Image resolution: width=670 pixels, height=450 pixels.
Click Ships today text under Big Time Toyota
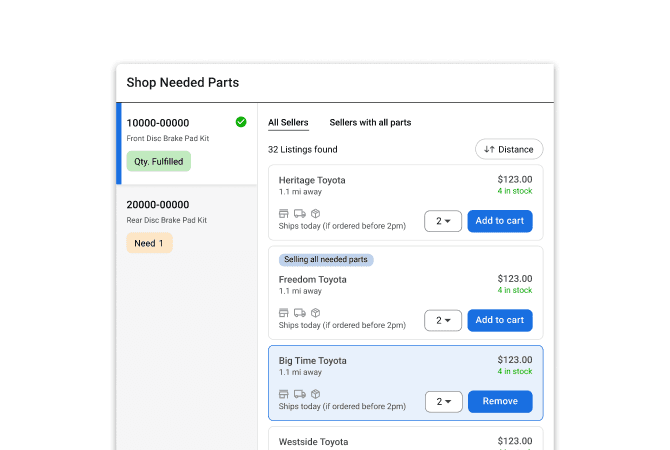(342, 406)
